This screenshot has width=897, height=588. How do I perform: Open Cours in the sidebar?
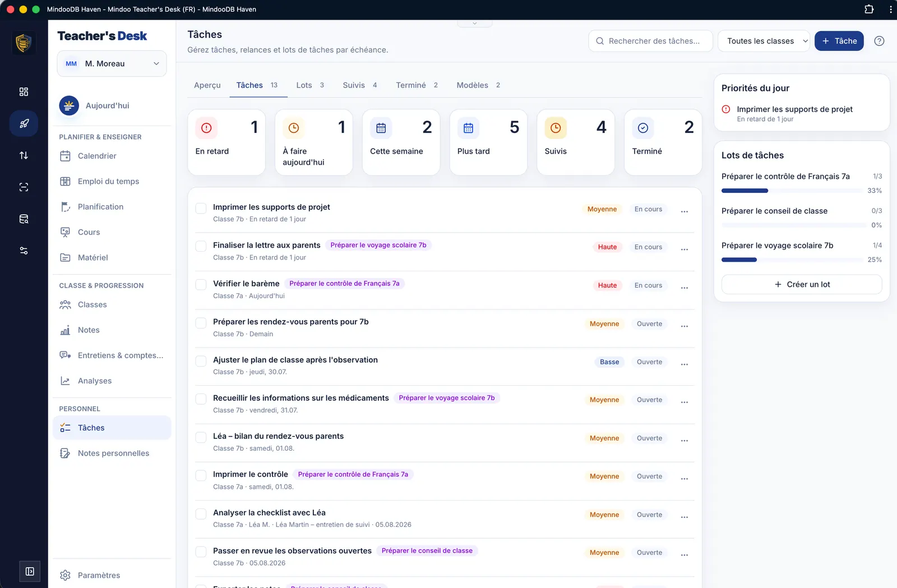pos(112,232)
